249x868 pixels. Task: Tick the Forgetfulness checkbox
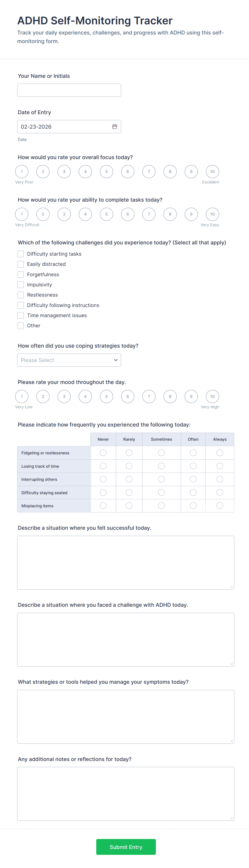coord(21,275)
